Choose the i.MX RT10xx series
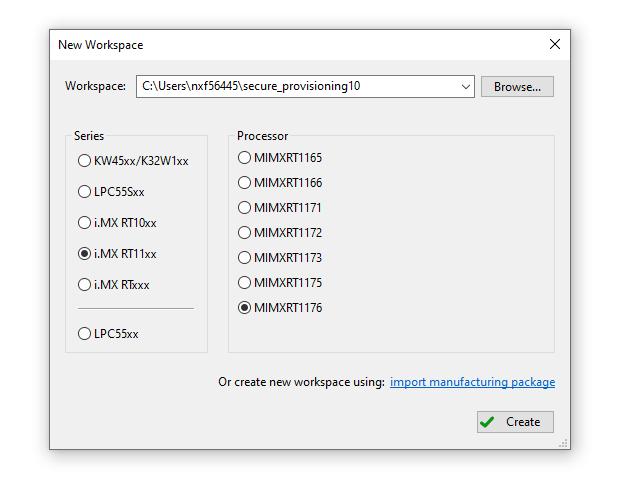 tap(85, 223)
